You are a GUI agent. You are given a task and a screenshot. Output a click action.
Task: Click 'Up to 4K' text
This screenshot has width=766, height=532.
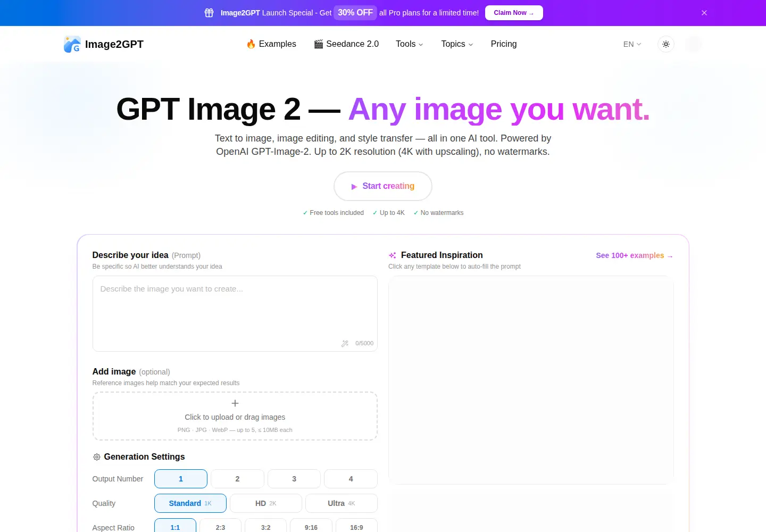(x=392, y=213)
